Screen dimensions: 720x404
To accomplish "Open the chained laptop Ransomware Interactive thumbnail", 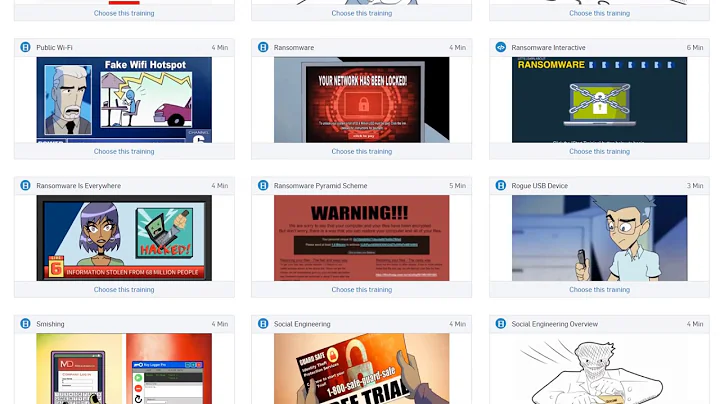I will coord(599,100).
